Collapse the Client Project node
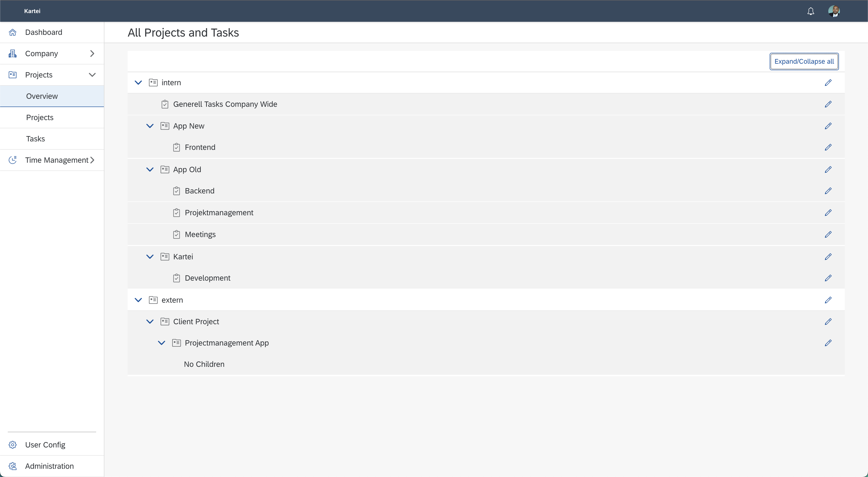The image size is (868, 477). [x=150, y=321]
